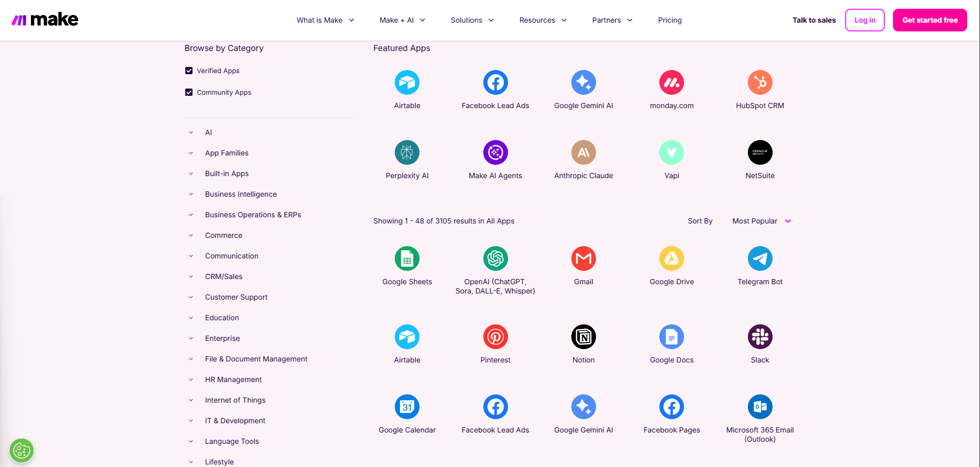Expand the AI category chevron
980x467 pixels.
[191, 132]
